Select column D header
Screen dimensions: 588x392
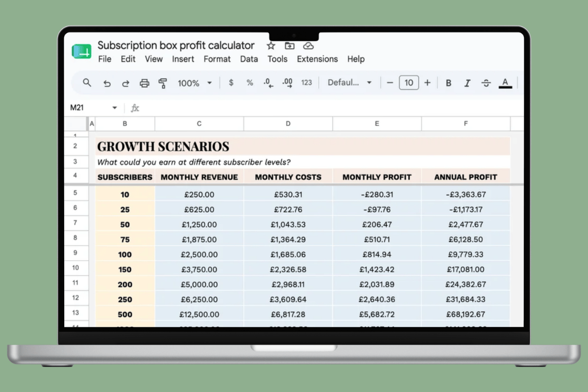tap(288, 124)
